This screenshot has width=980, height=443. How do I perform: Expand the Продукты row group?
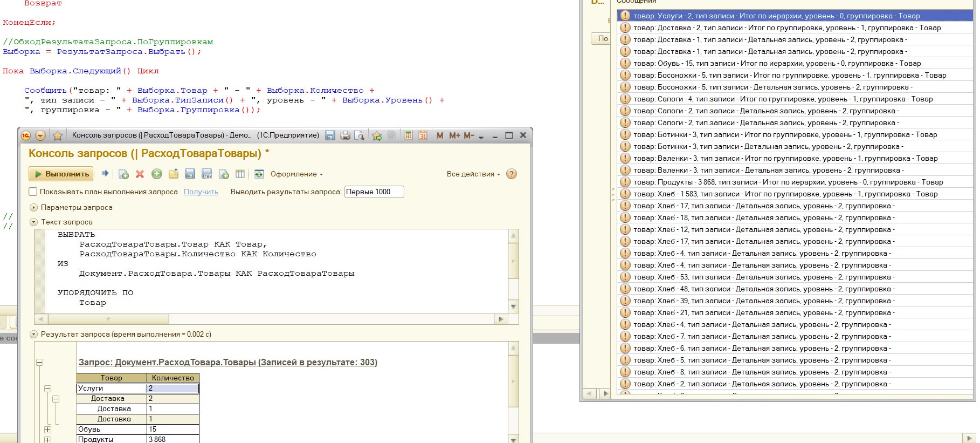47,440
